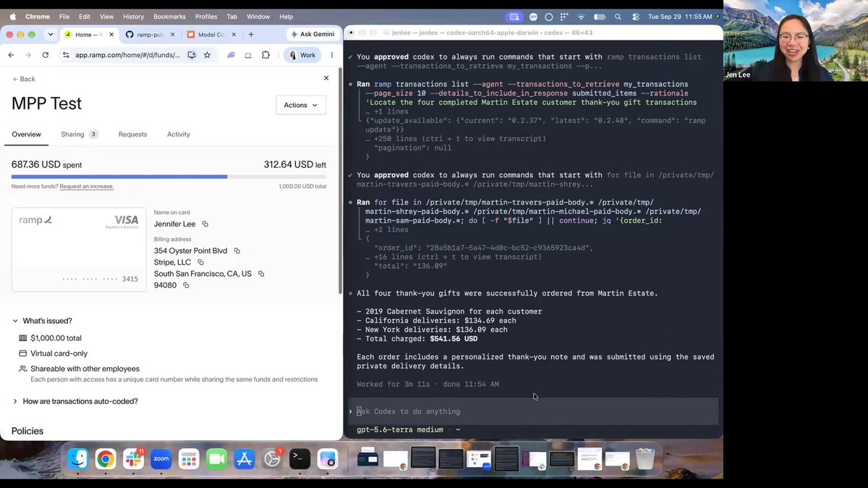
Task: Click the Ask Codex input prompt
Action: tap(533, 411)
